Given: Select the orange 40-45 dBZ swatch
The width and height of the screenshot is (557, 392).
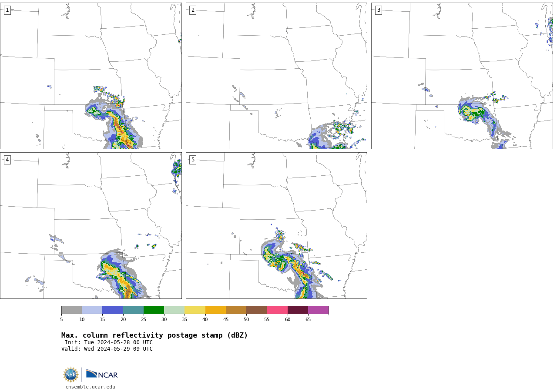Looking at the screenshot, I should pyautogui.click(x=215, y=310).
